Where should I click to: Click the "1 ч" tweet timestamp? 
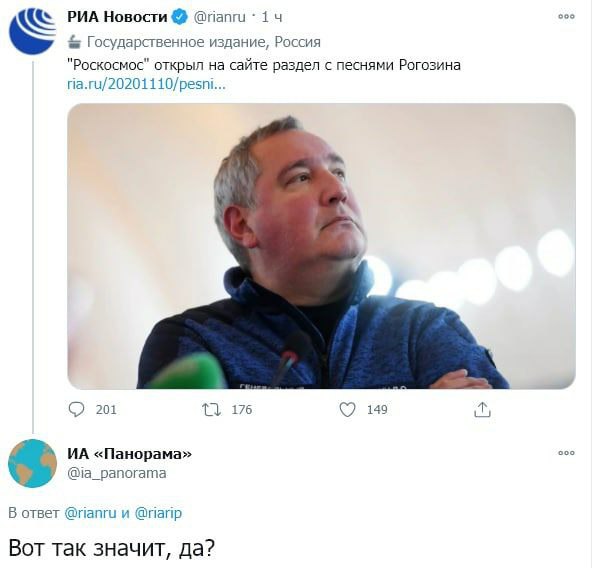[x=272, y=17]
